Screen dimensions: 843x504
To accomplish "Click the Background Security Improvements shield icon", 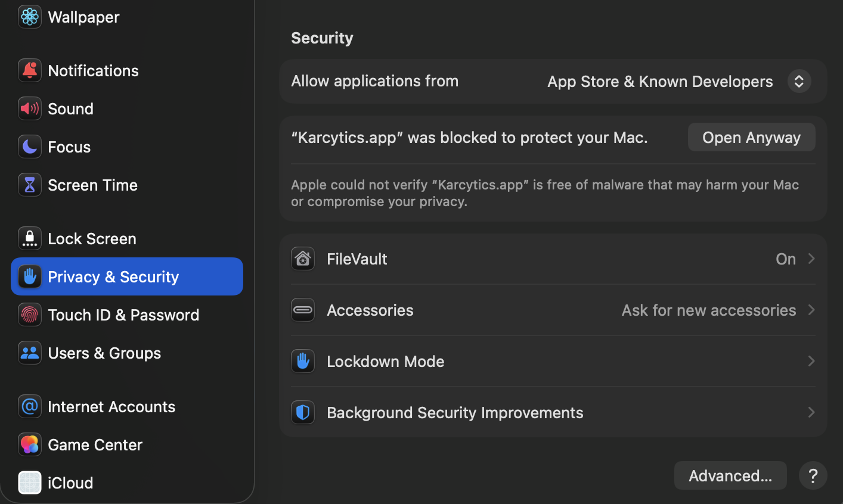I will pyautogui.click(x=303, y=412).
